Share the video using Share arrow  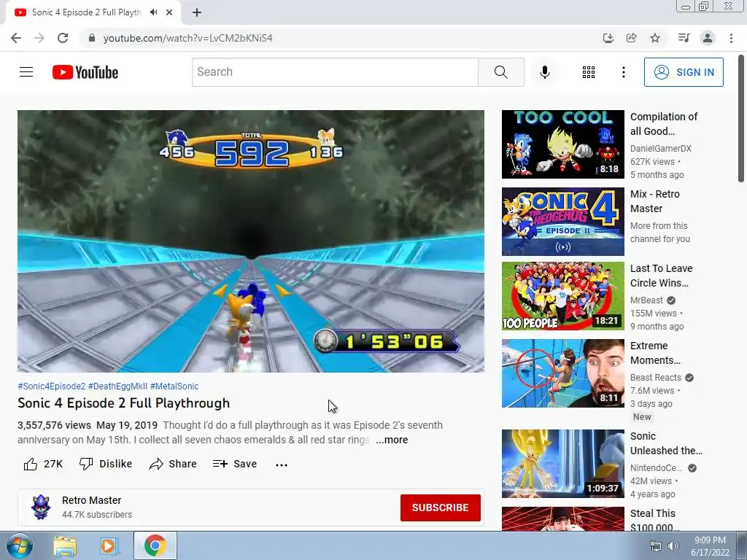(x=172, y=464)
